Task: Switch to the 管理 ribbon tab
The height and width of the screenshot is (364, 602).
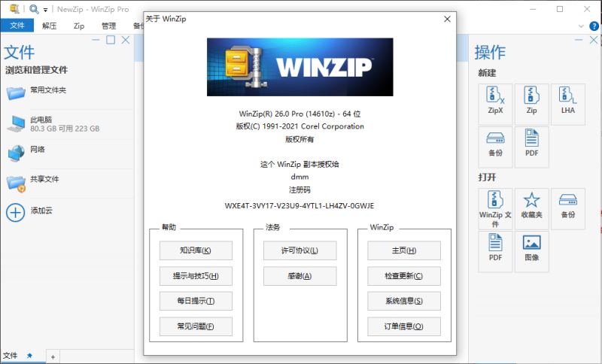Action: pos(108,26)
